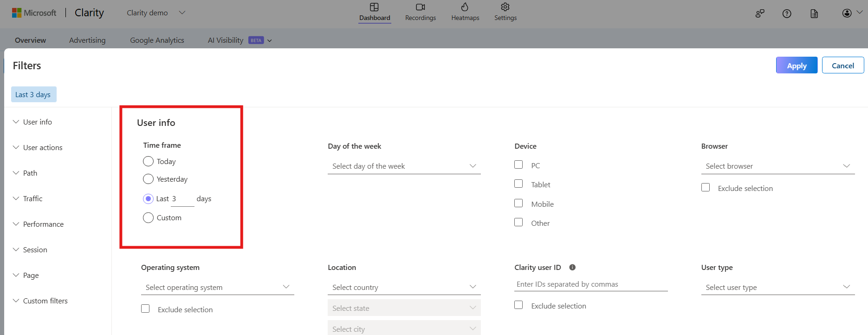Select the Yesterday time frame
The width and height of the screenshot is (868, 335).
pos(148,179)
